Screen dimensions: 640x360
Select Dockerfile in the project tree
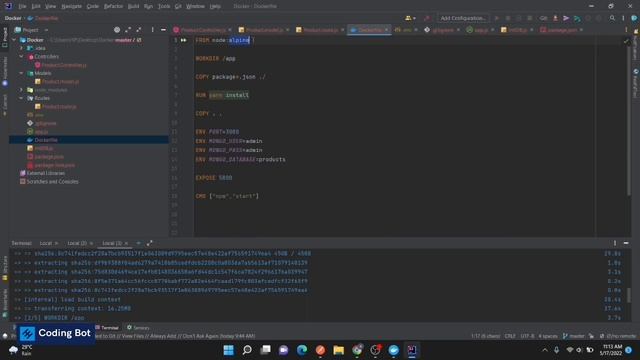(x=89, y=140)
